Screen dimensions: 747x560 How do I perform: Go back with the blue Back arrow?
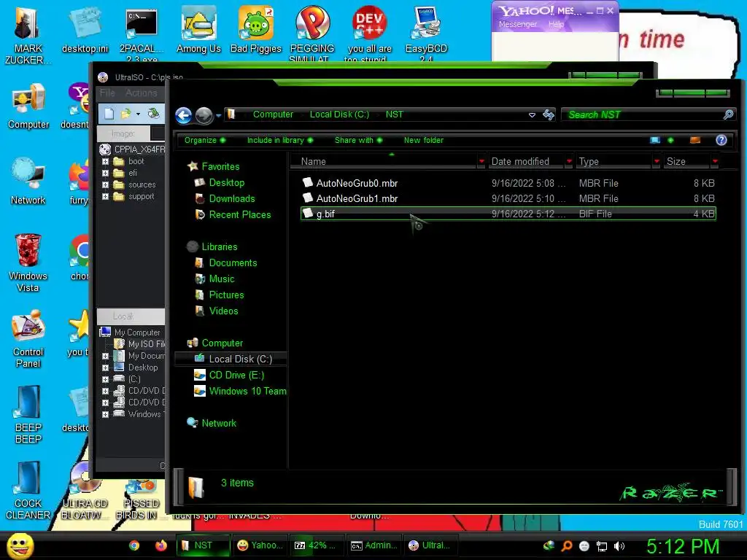coord(183,114)
